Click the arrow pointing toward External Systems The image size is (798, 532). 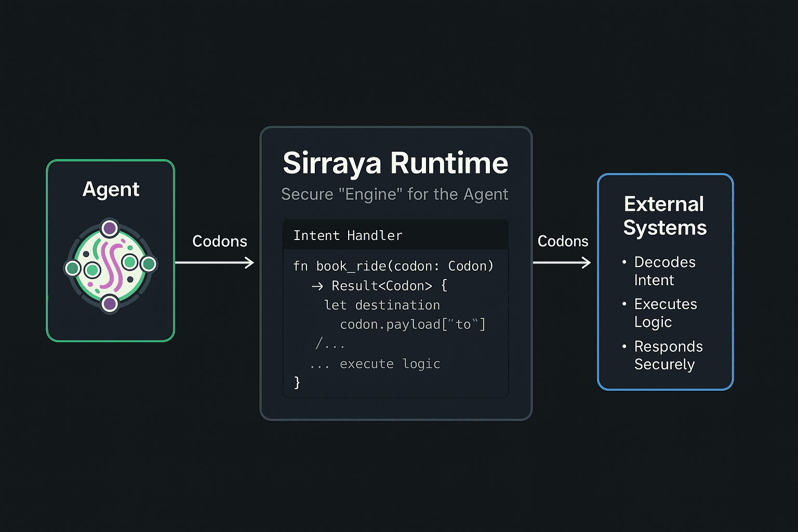coord(561,263)
